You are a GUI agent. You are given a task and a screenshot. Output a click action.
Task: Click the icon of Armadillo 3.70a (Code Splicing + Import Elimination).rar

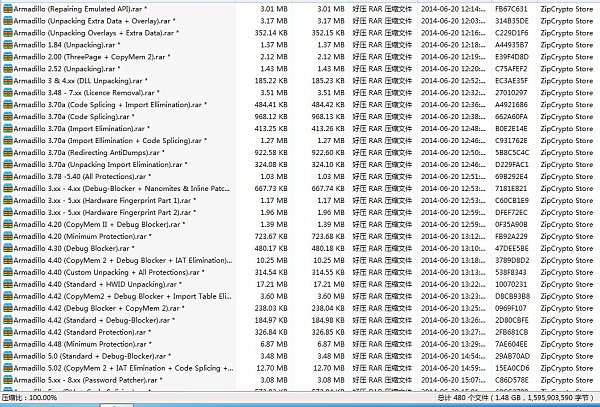8,104
